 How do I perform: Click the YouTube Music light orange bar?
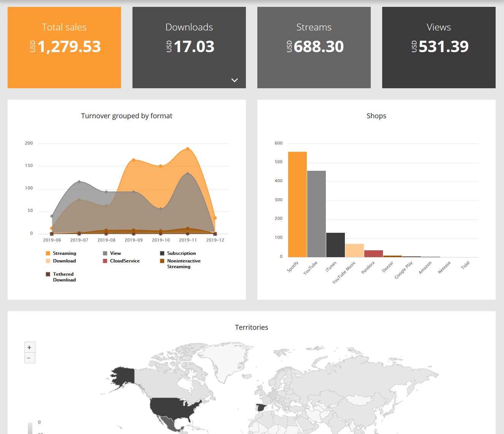(x=354, y=251)
